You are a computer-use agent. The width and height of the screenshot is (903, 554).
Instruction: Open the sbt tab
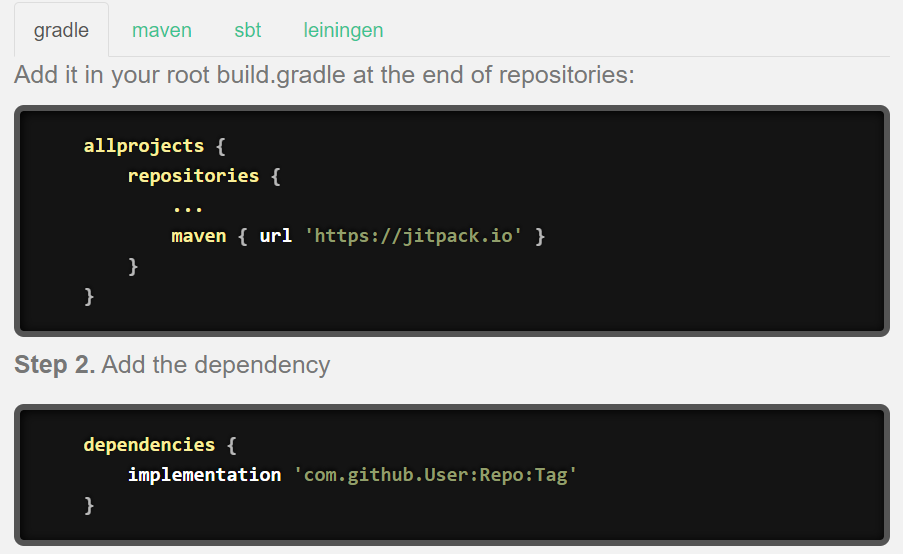pyautogui.click(x=248, y=30)
